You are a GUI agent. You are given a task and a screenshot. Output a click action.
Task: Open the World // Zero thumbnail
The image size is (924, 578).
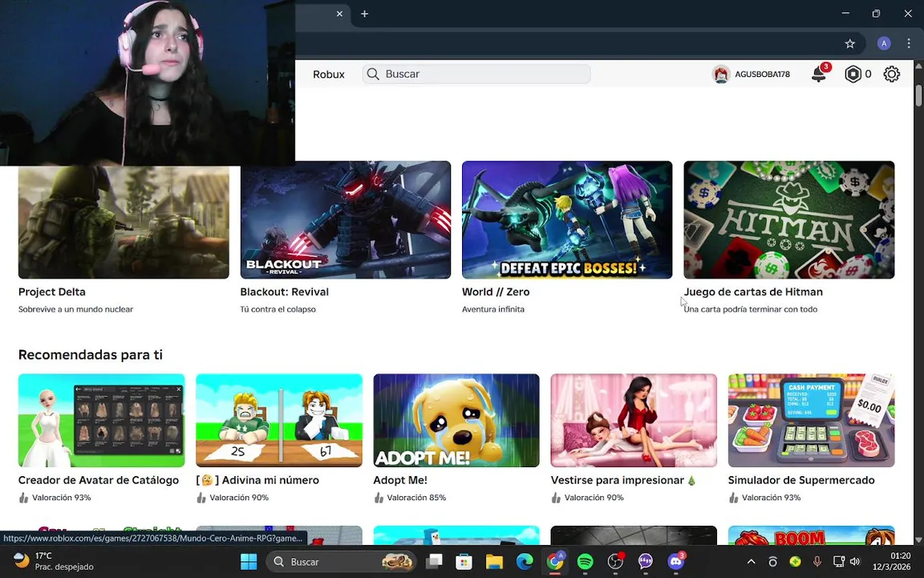pos(567,219)
